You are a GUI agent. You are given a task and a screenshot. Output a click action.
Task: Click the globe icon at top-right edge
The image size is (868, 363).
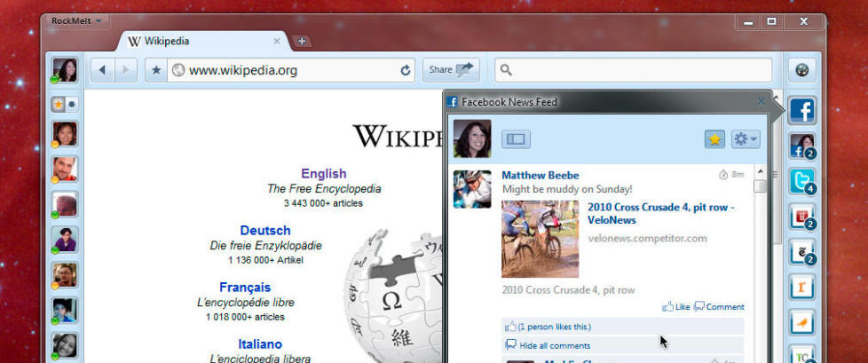coord(801,70)
